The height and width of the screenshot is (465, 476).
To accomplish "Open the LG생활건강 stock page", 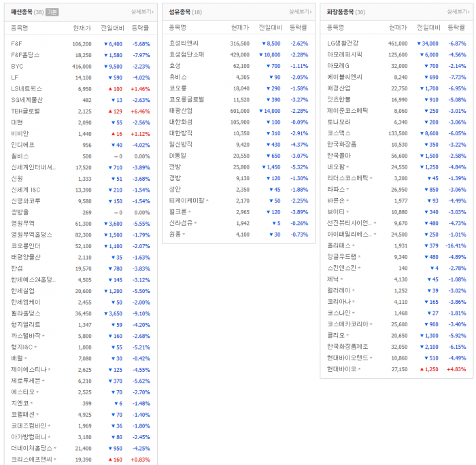I will click(x=343, y=44).
